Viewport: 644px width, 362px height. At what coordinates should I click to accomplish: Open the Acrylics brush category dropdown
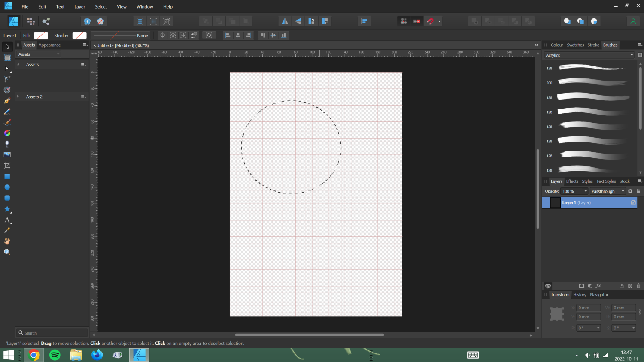(589, 55)
